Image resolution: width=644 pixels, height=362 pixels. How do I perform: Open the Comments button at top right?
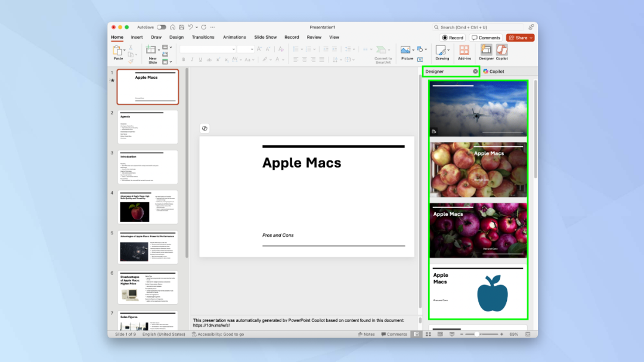[486, 38]
